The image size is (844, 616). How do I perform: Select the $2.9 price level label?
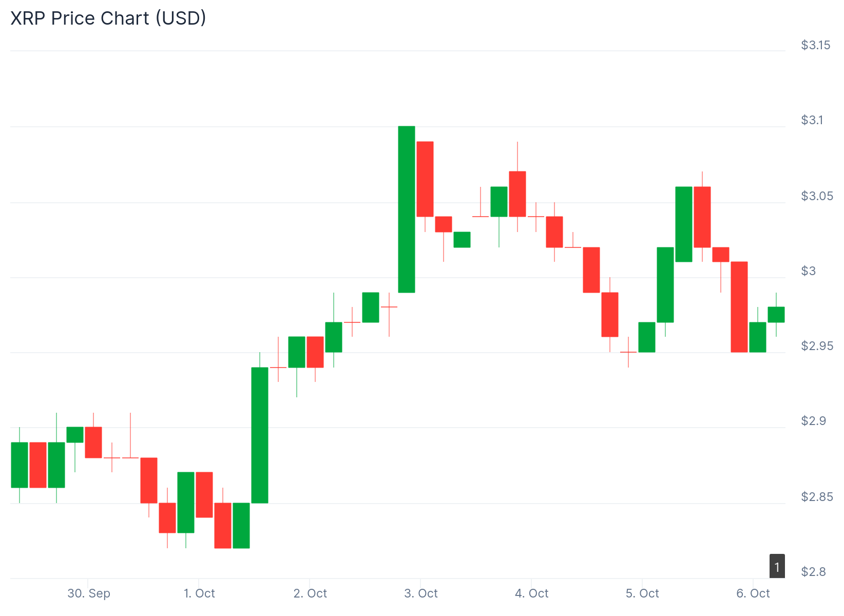[x=812, y=421]
